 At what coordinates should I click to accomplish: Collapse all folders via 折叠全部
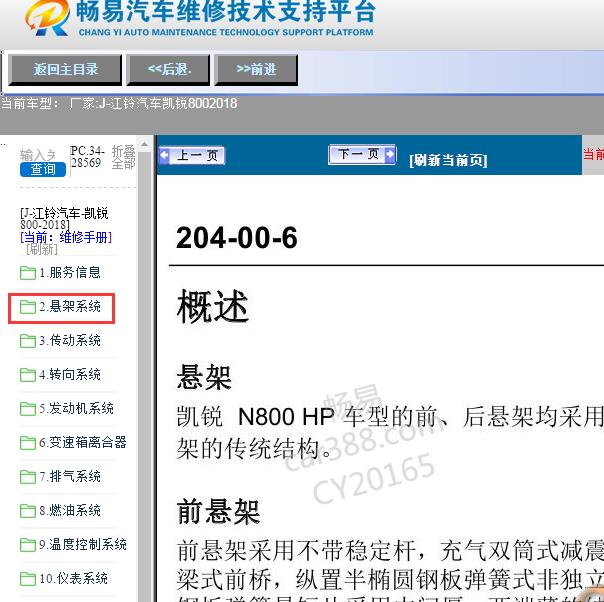(x=123, y=157)
